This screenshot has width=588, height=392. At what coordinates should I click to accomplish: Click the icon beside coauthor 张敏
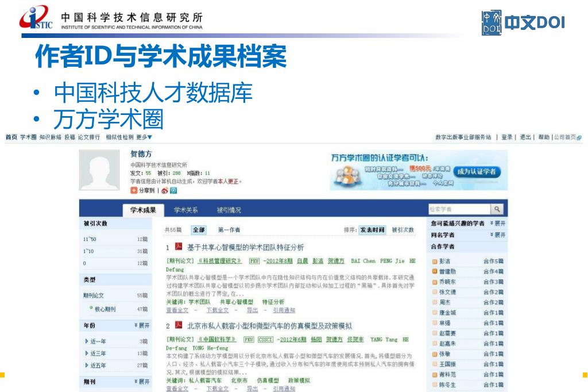tap(435, 354)
